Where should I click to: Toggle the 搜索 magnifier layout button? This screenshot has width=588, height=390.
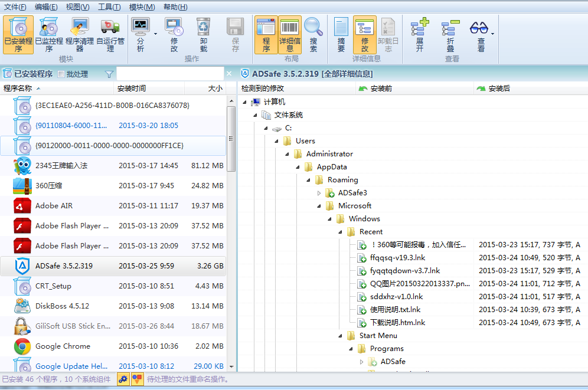(313, 35)
